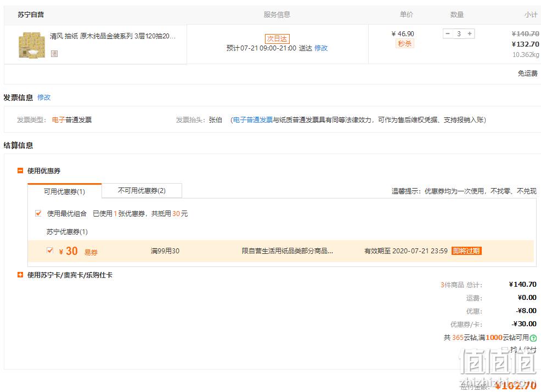Uncheck the ¥30 易券 coupon checkbox
Screen dimensions: 541x392
click(50, 251)
